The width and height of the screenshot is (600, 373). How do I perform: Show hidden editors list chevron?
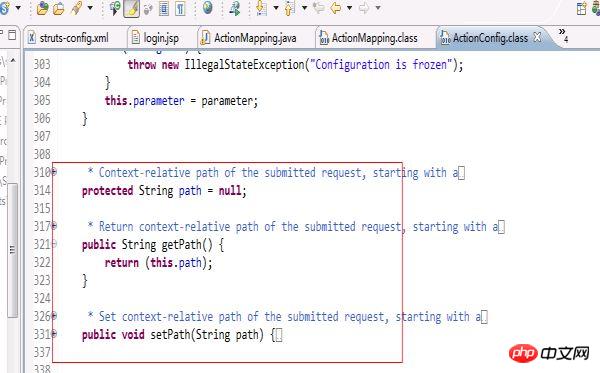[x=563, y=34]
